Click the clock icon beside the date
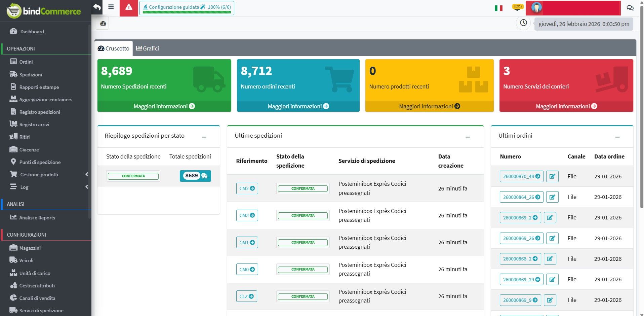The image size is (644, 316). click(523, 23)
